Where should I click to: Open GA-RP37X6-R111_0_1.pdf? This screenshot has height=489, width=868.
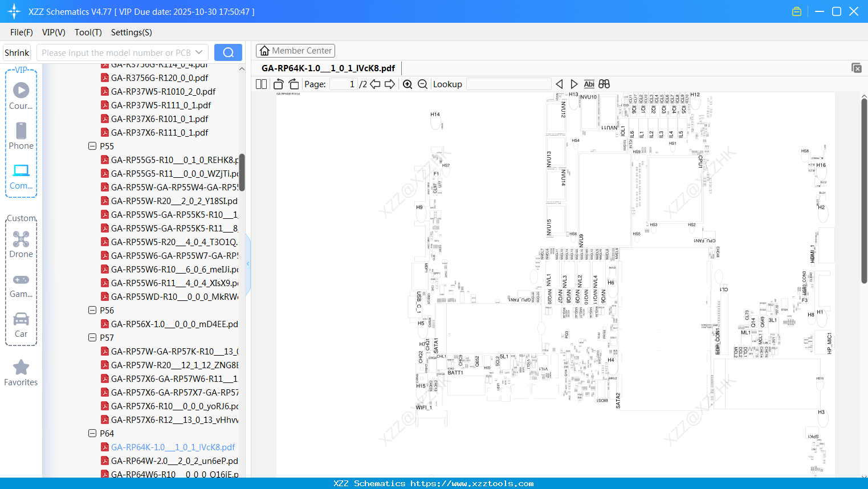[160, 132]
